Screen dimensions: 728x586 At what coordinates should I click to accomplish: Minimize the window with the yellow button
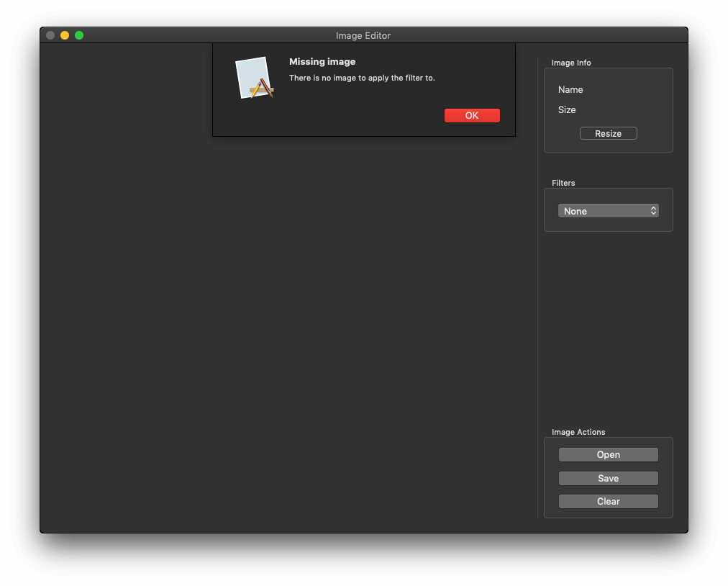[65, 35]
